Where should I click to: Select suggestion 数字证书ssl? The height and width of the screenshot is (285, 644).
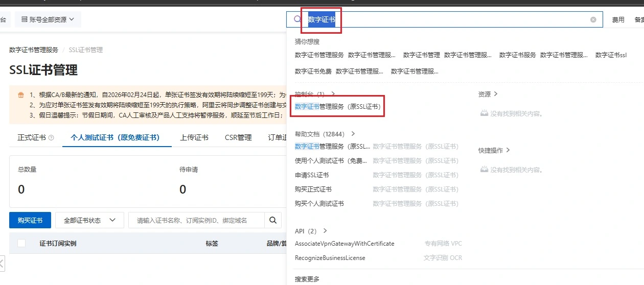[x=611, y=55]
